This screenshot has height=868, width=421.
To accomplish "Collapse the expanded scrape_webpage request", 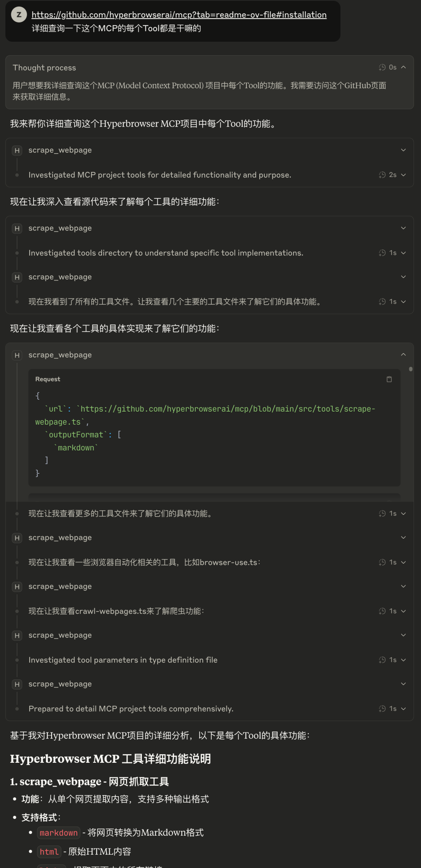I will pyautogui.click(x=403, y=355).
